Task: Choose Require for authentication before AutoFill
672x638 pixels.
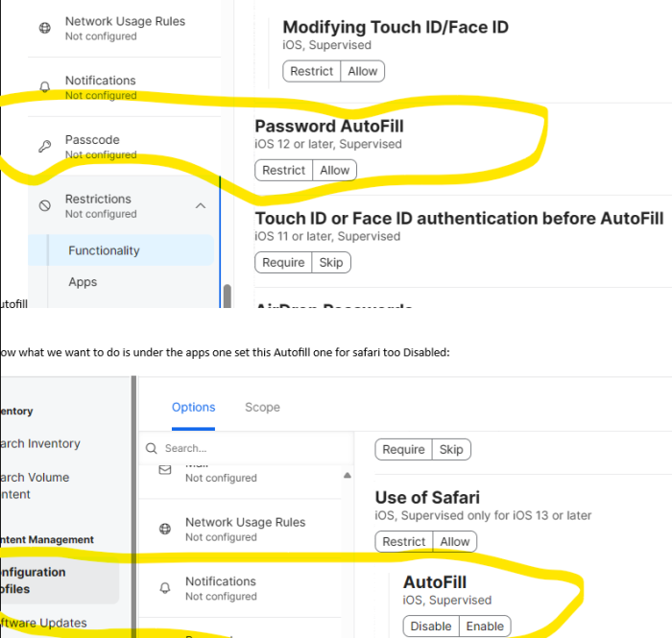Action: [x=283, y=263]
